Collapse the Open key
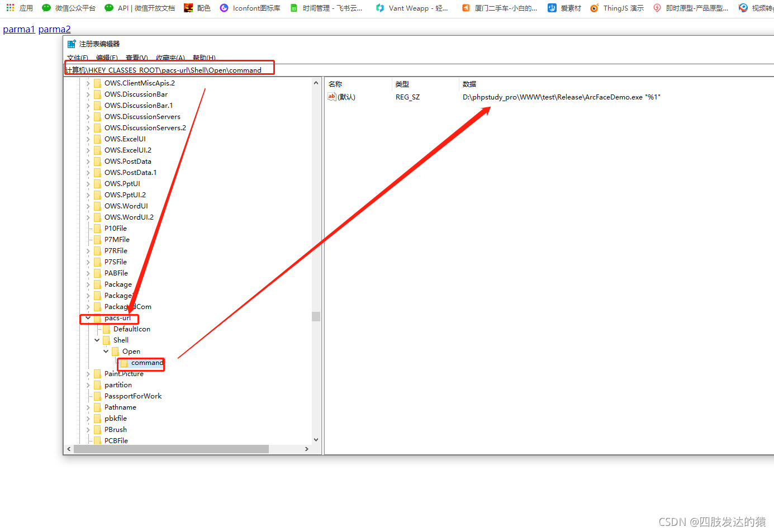This screenshot has width=774, height=532. (x=106, y=351)
